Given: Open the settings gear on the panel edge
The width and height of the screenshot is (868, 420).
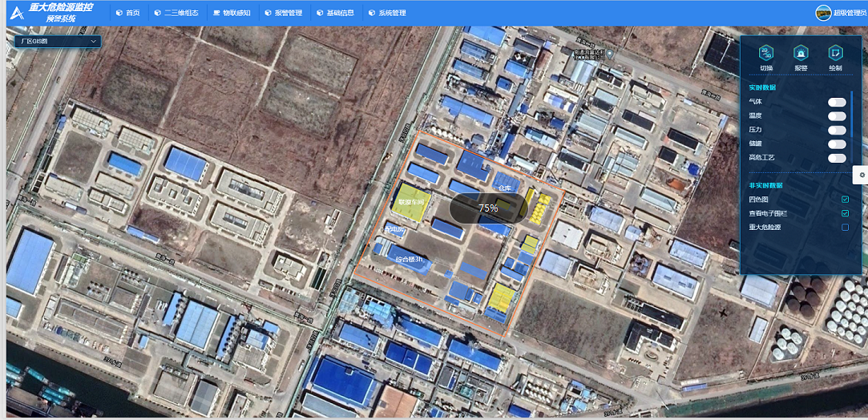Looking at the screenshot, I should coord(862,175).
